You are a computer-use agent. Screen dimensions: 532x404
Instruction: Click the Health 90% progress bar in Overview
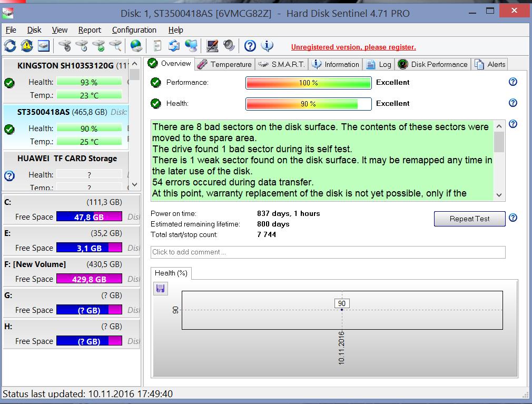(x=308, y=104)
